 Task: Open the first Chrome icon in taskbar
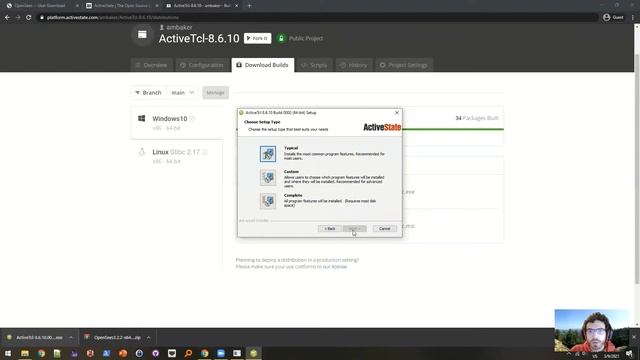(x=41, y=353)
